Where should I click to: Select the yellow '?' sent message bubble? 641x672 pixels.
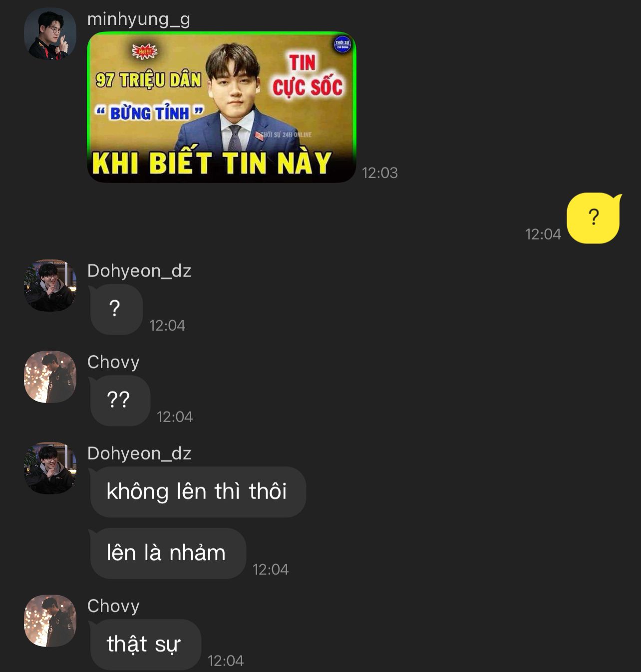594,218
